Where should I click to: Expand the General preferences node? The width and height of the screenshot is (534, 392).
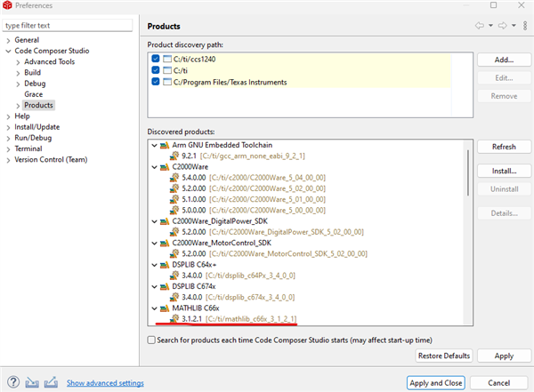click(9, 41)
